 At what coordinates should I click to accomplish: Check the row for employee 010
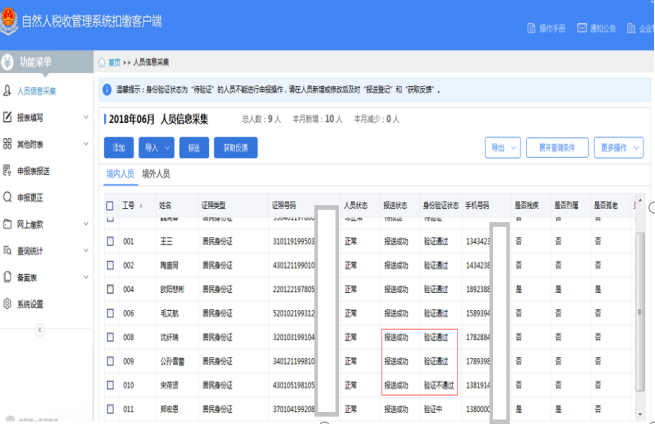[x=110, y=385]
